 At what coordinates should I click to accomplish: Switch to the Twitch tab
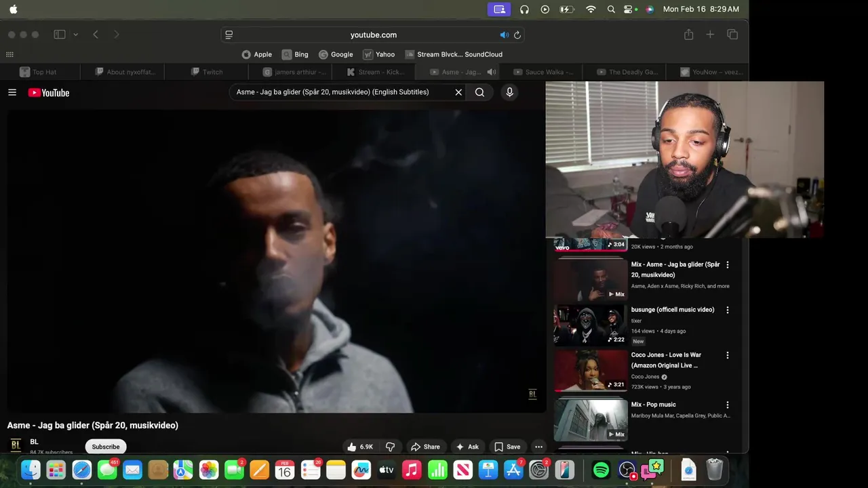(x=207, y=72)
